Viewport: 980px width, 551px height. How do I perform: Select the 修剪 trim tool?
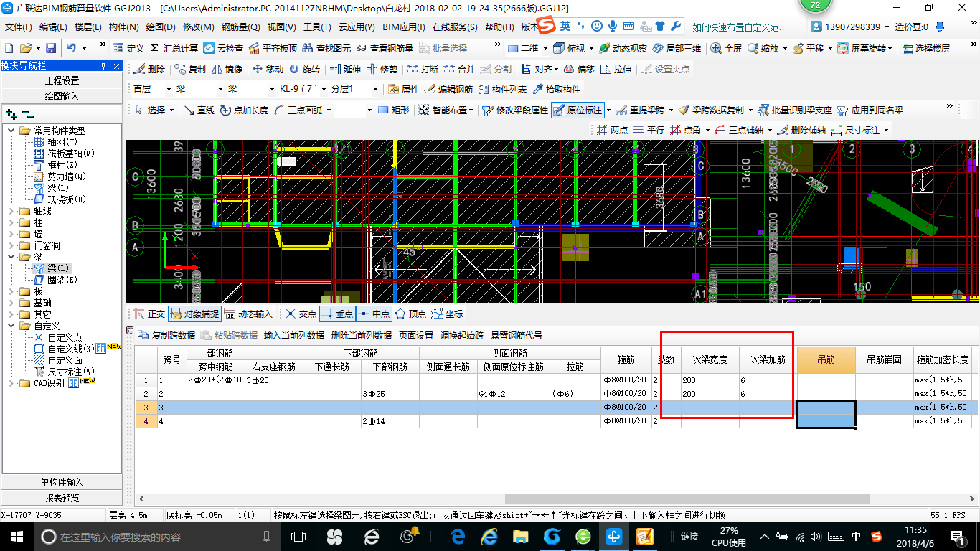tap(382, 70)
